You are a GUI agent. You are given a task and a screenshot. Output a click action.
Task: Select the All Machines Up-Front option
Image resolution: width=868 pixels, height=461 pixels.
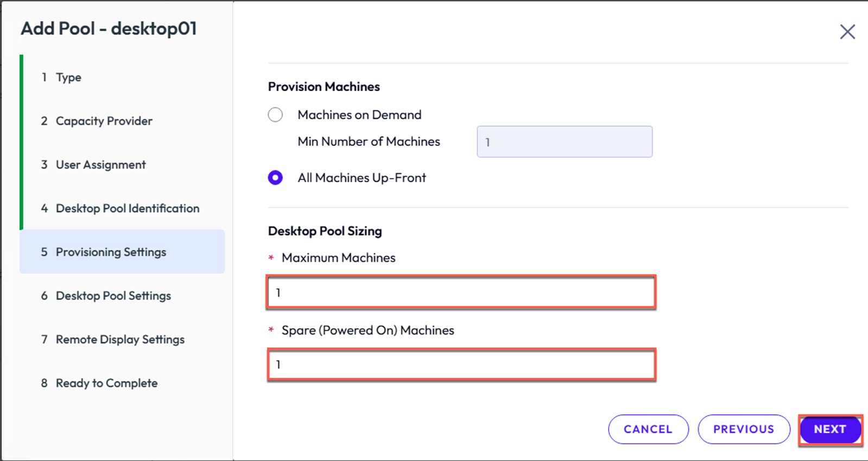tap(275, 178)
